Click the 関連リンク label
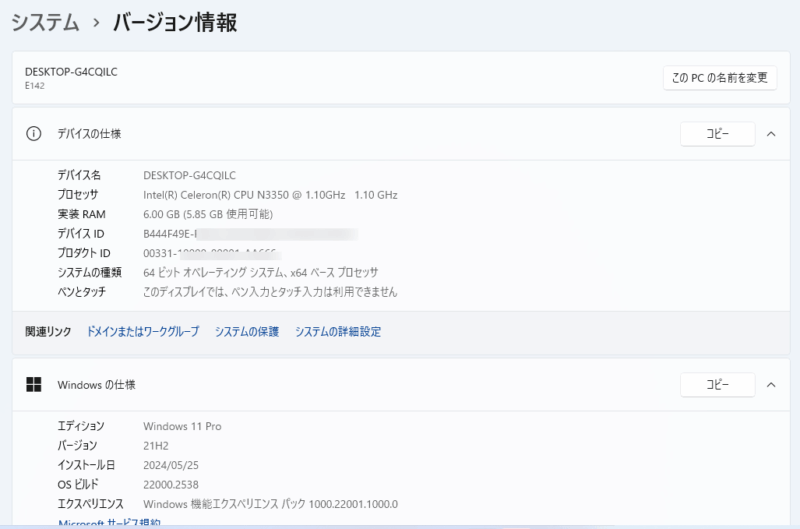800x529 pixels. [x=48, y=332]
